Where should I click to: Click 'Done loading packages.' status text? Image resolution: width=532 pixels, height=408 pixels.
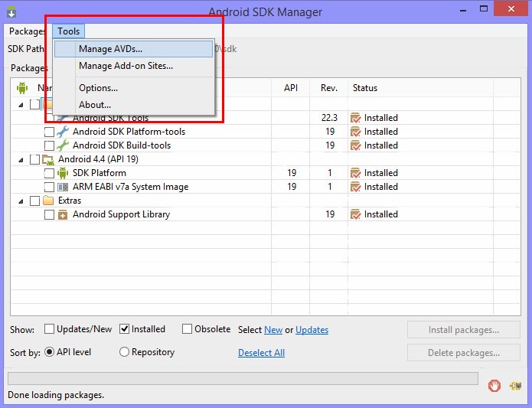pos(56,395)
